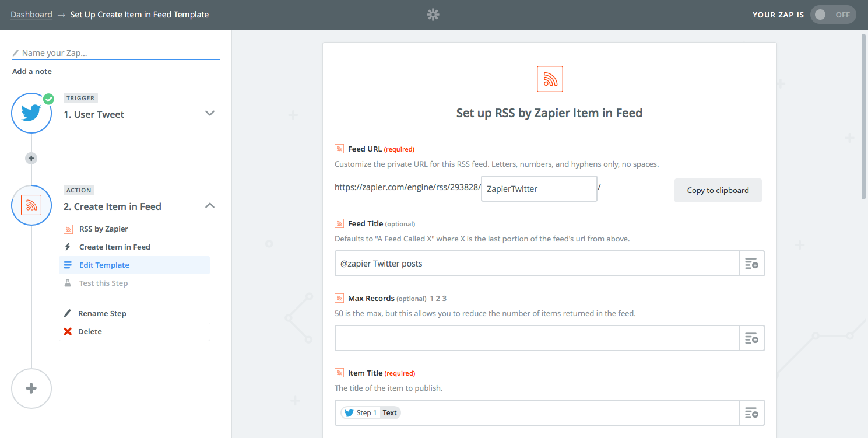868x438 pixels.
Task: Add a new step with large plus circle
Action: click(x=31, y=388)
